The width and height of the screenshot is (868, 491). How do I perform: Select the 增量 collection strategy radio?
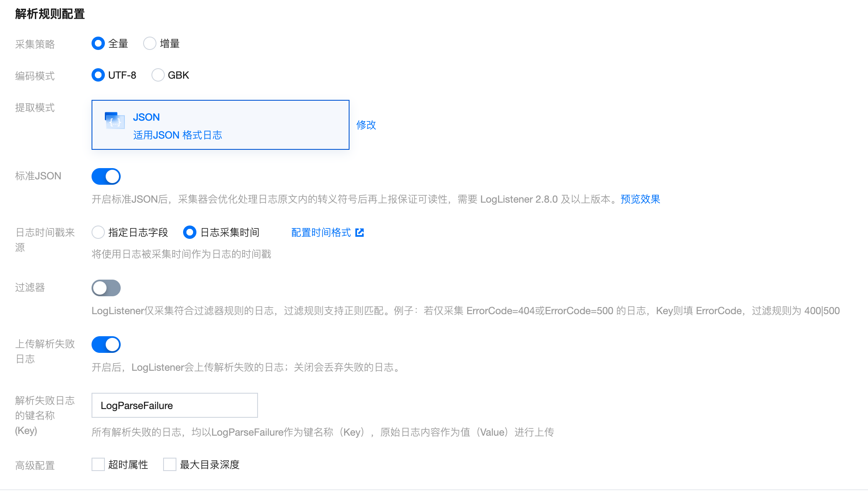pos(149,43)
